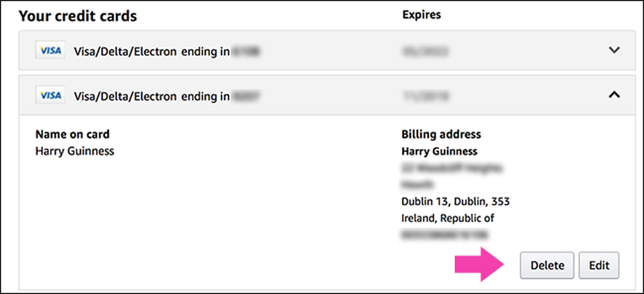Click the 'Your credit cards' heading
The height and width of the screenshot is (294, 644).
[x=78, y=16]
